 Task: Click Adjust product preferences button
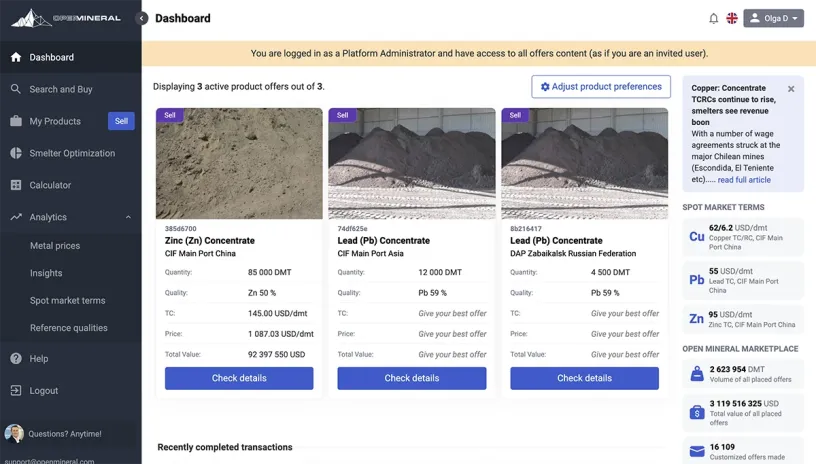point(601,87)
